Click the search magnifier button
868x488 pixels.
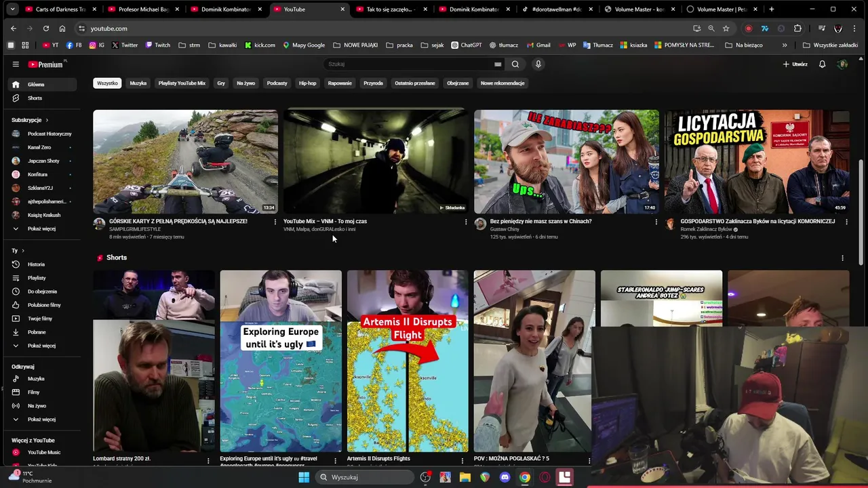click(x=515, y=64)
